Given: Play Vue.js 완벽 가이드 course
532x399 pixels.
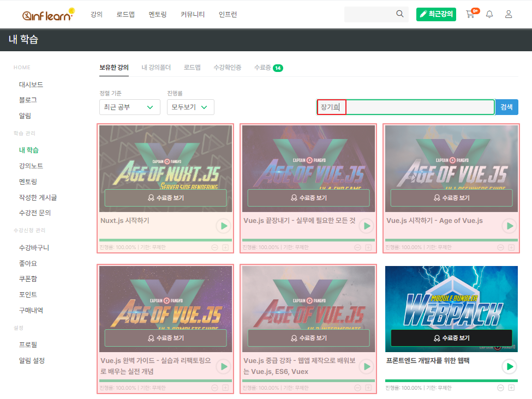Looking at the screenshot, I should 224,366.
